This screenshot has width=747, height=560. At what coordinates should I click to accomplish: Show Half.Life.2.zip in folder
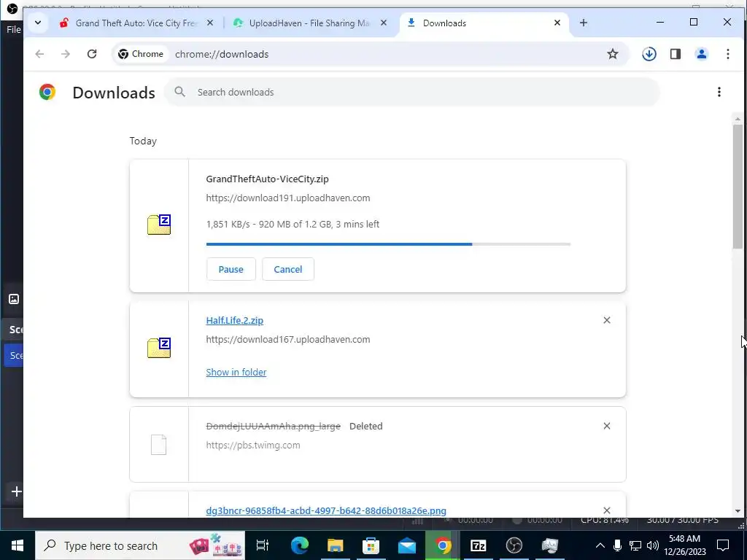(x=236, y=373)
